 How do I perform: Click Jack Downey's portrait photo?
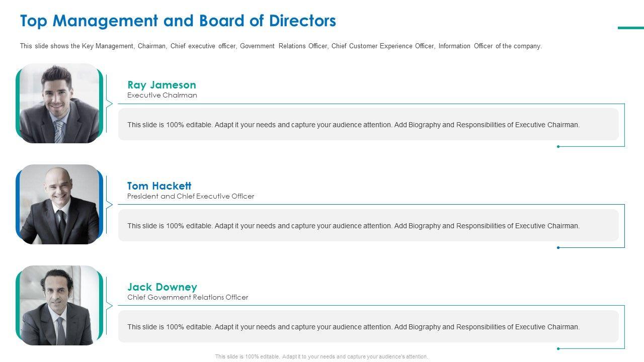[59, 306]
